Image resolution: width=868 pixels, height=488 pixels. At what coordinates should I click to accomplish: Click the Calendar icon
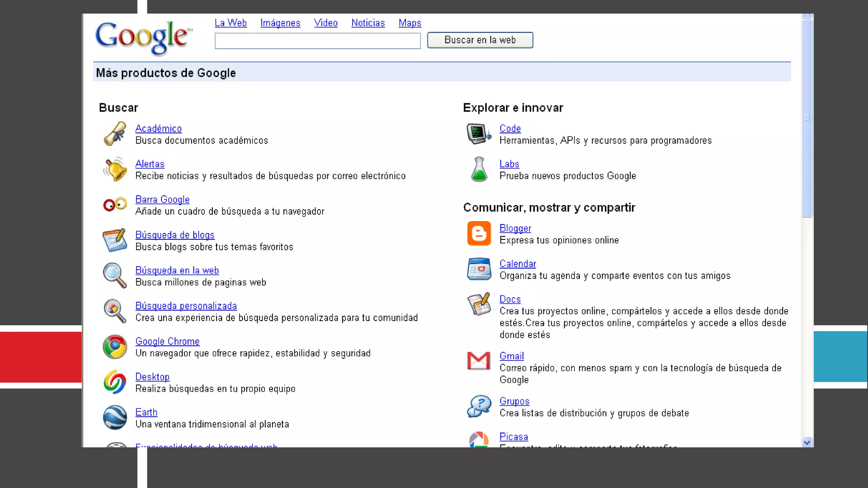479,269
